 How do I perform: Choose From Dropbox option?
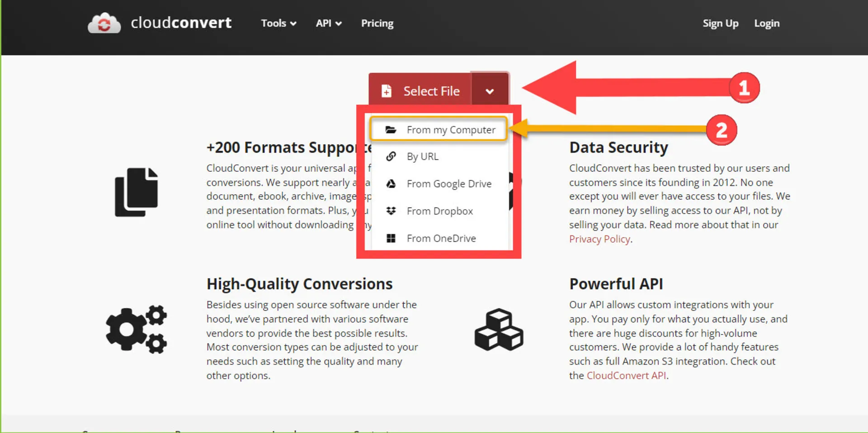coord(439,211)
